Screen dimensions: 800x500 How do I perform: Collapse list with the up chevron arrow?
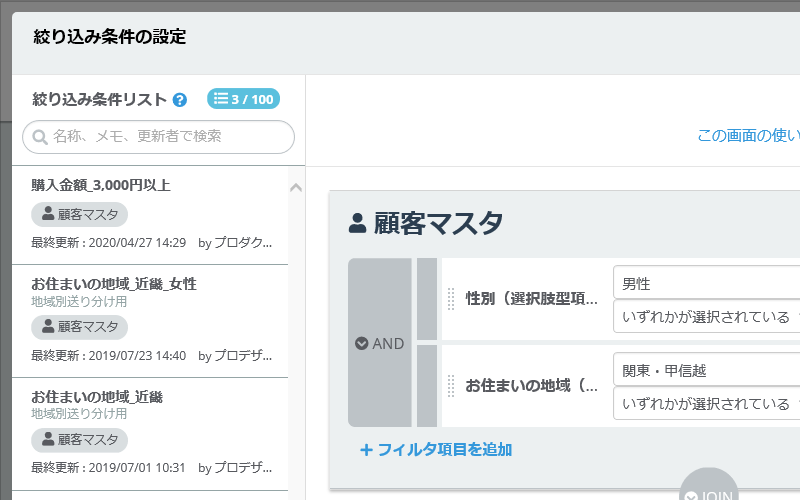pos(296,187)
